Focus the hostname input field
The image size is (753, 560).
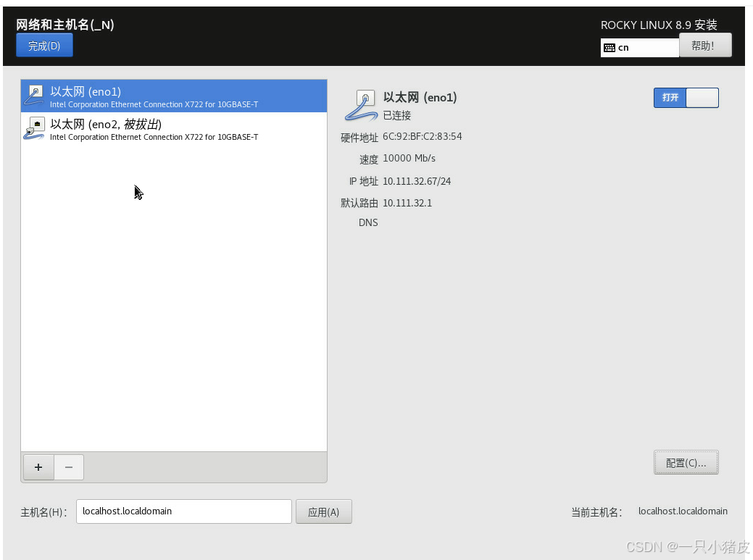tap(184, 511)
